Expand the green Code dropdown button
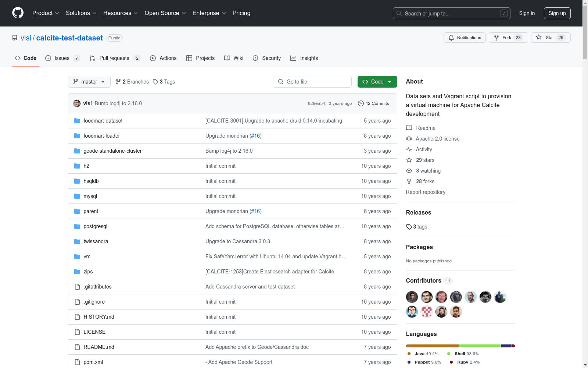The height and width of the screenshot is (368, 588). tap(377, 82)
